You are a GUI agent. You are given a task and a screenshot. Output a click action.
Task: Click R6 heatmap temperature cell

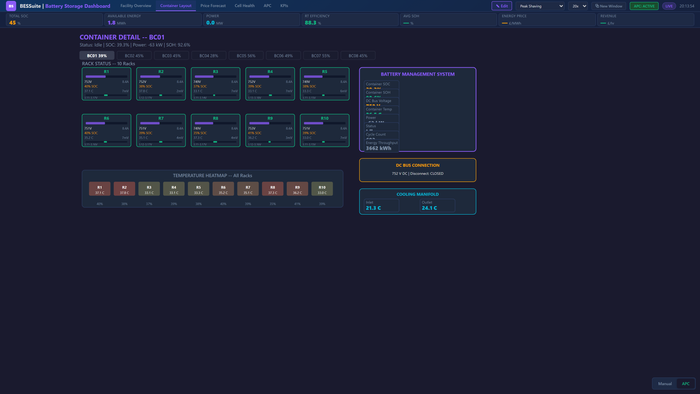pos(223,189)
